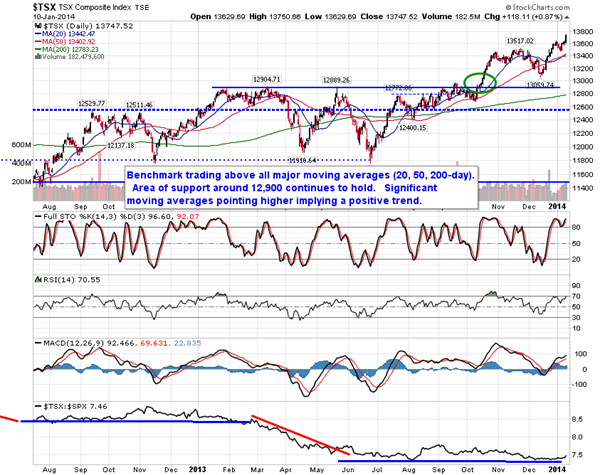The image size is (605, 475).
Task: Click the green breakout ellipse on the chart
Action: click(480, 83)
